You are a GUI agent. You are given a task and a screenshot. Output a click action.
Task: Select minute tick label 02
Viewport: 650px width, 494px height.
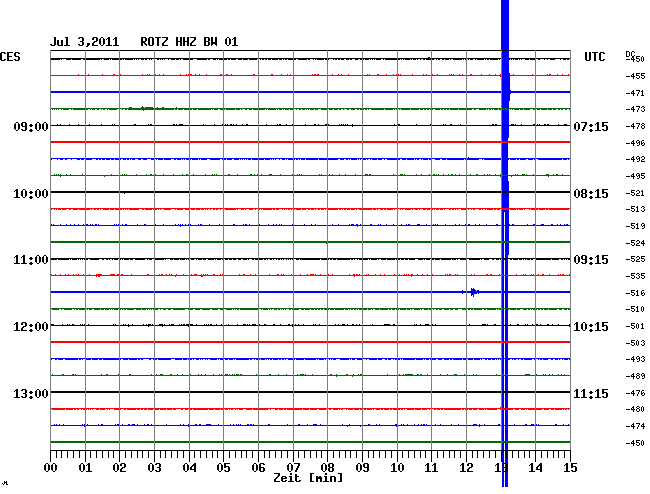119,468
